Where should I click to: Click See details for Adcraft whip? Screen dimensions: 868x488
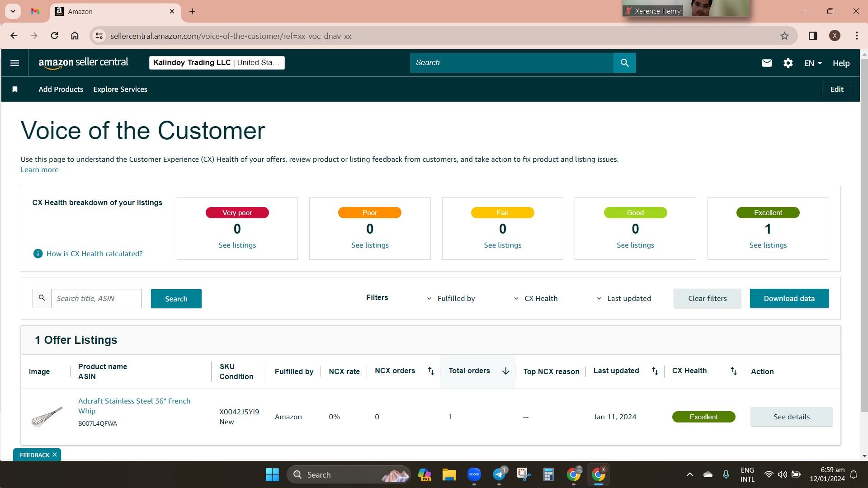point(791,417)
